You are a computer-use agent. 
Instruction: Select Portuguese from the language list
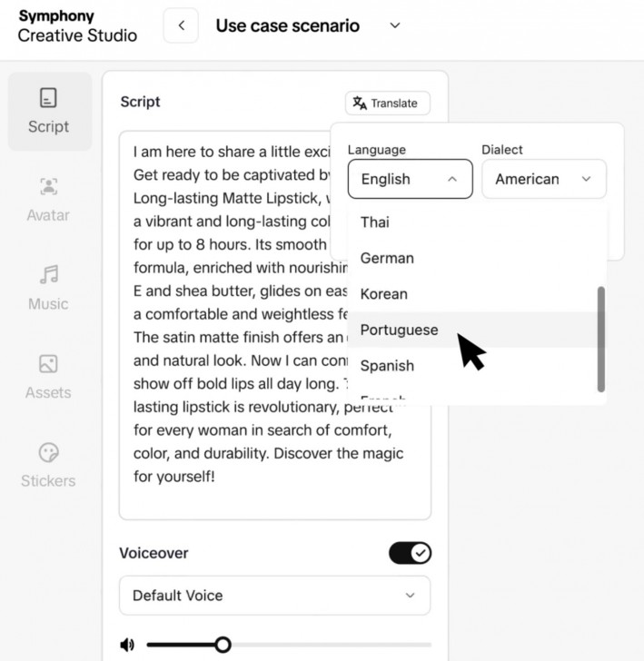[x=400, y=330]
